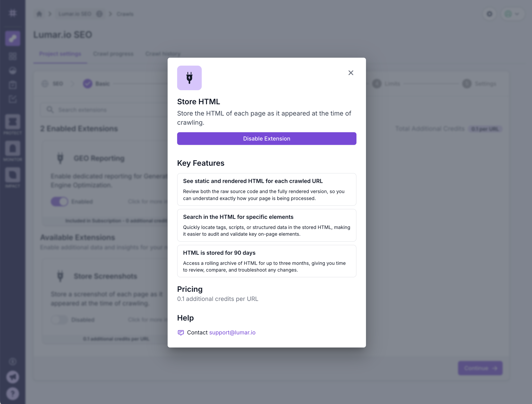Open the user account dropdown
This screenshot has width=532, height=404.
pos(512,14)
